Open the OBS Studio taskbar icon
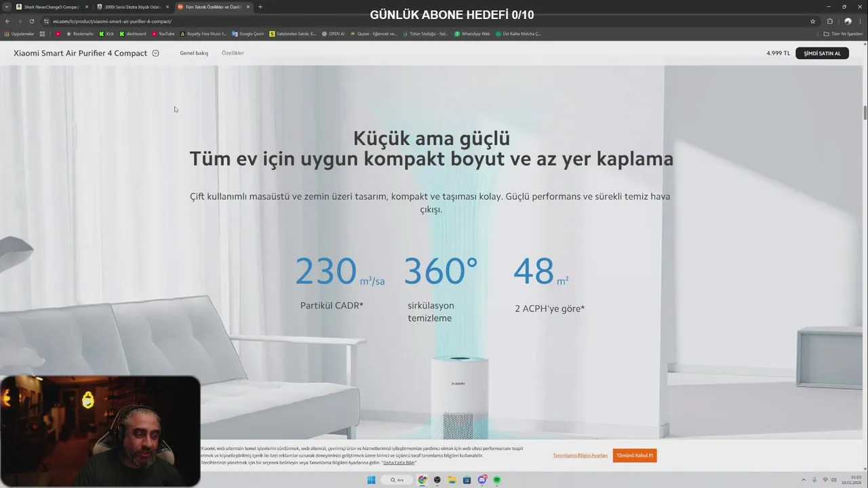868x488 pixels. tap(437, 480)
